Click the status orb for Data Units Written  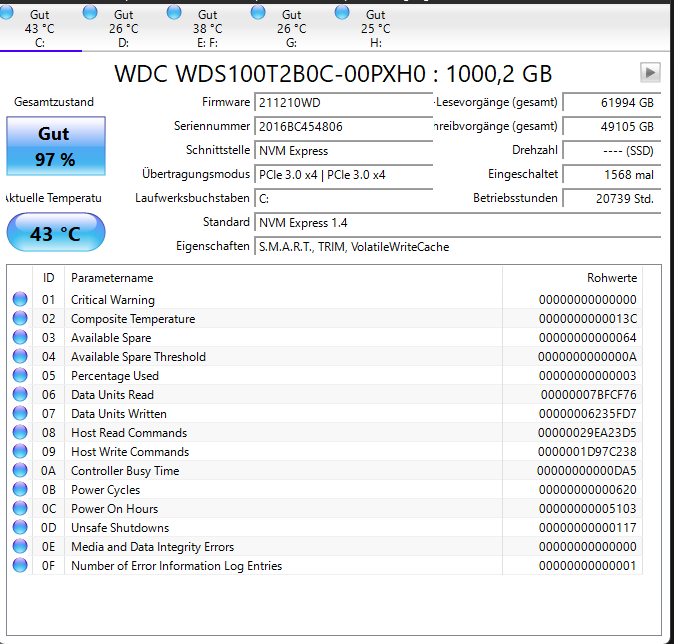click(x=20, y=413)
